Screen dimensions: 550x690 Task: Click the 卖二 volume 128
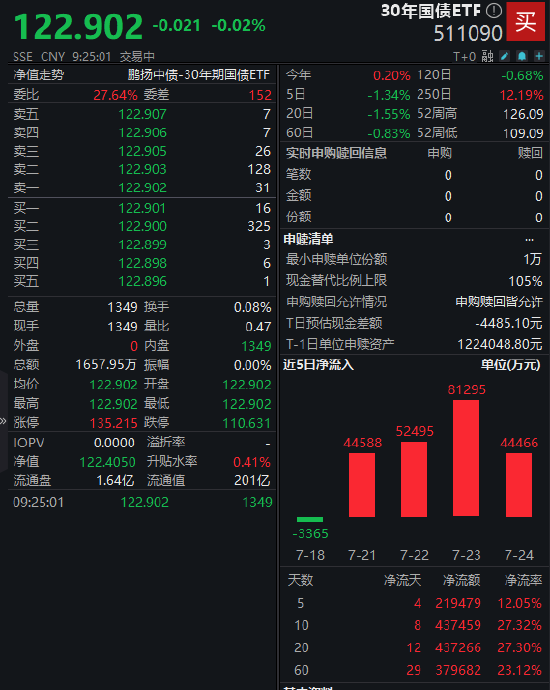pos(259,169)
